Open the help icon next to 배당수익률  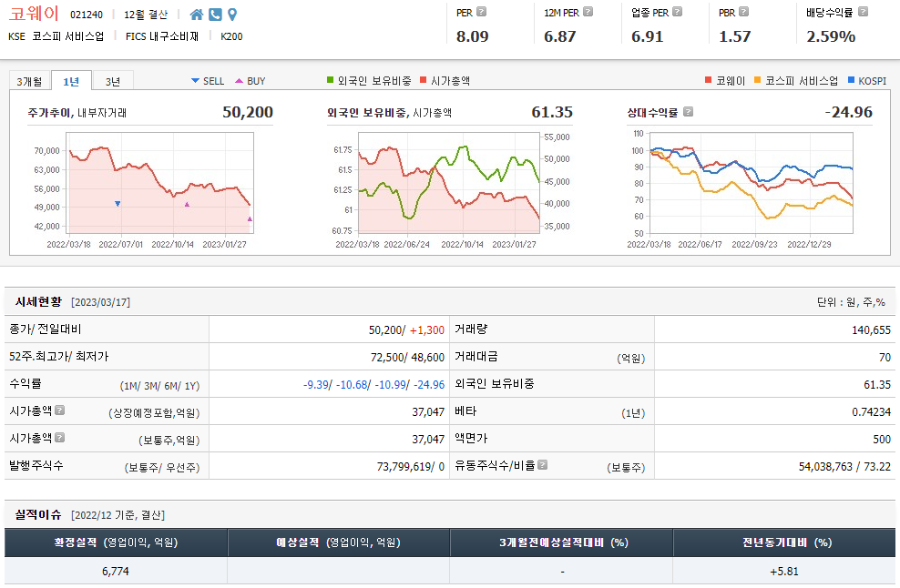[x=863, y=12]
